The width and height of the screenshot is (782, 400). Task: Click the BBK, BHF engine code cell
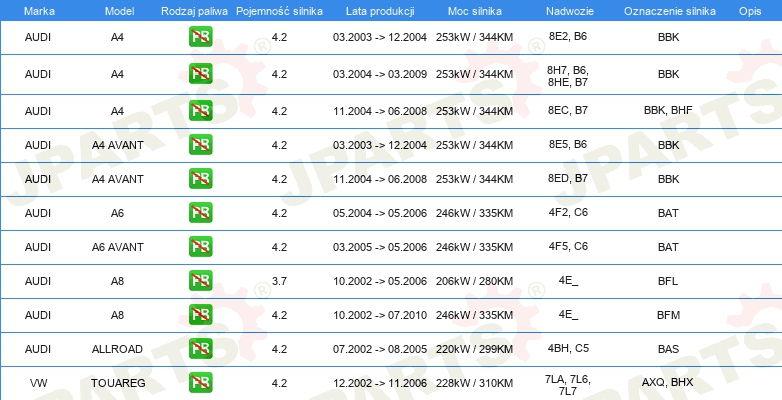[x=668, y=111]
